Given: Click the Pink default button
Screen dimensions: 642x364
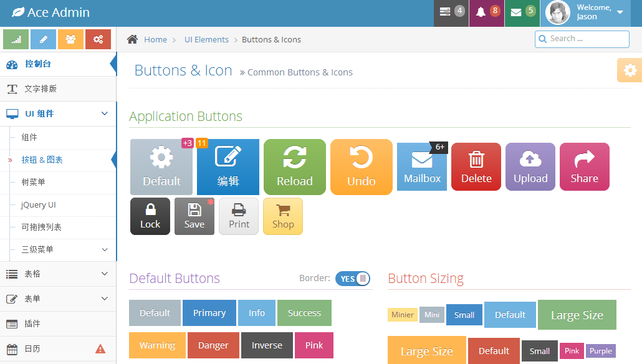Looking at the screenshot, I should [x=314, y=345].
